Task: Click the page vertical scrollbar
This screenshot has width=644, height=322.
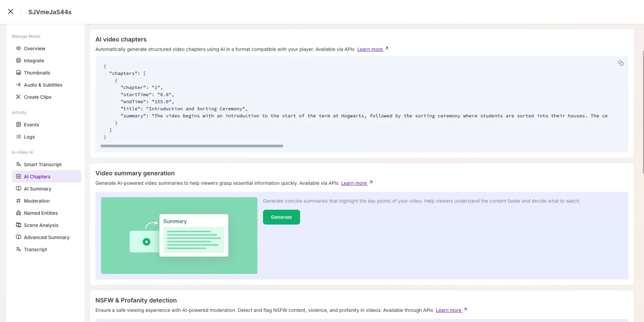Action: tap(643, 112)
